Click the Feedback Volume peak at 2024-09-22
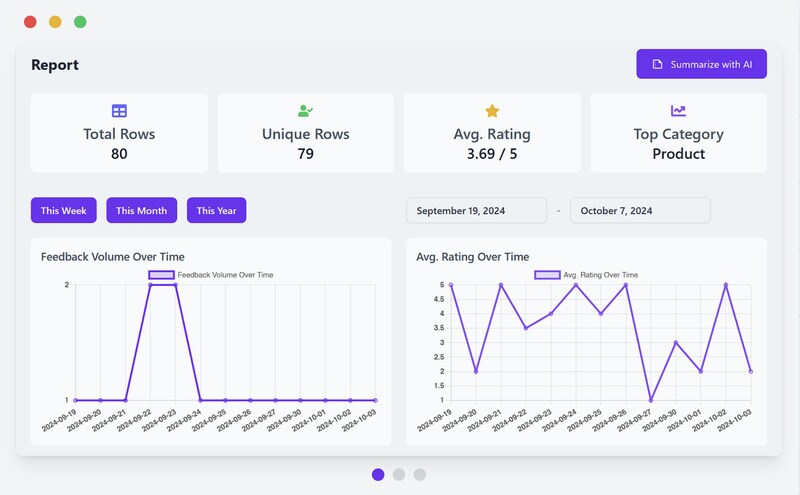This screenshot has height=495, width=800. (x=150, y=285)
